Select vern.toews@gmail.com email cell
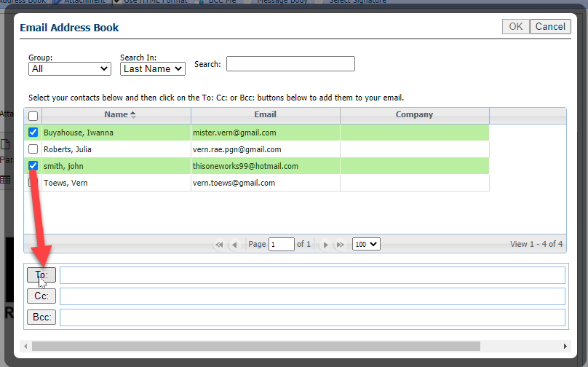Viewport: 588px width, 367px height. coord(266,183)
